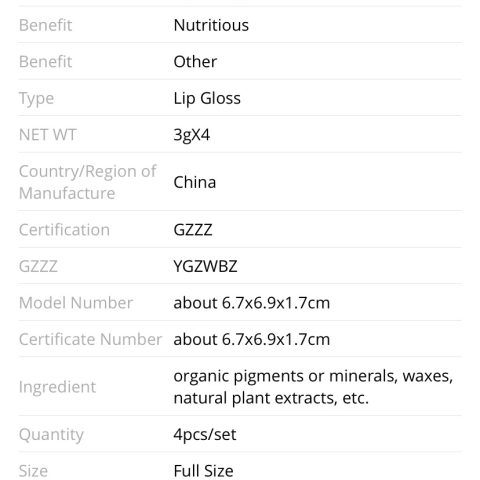Click the Full Size value
Image resolution: width=480 pixels, height=480 pixels.
tap(203, 471)
